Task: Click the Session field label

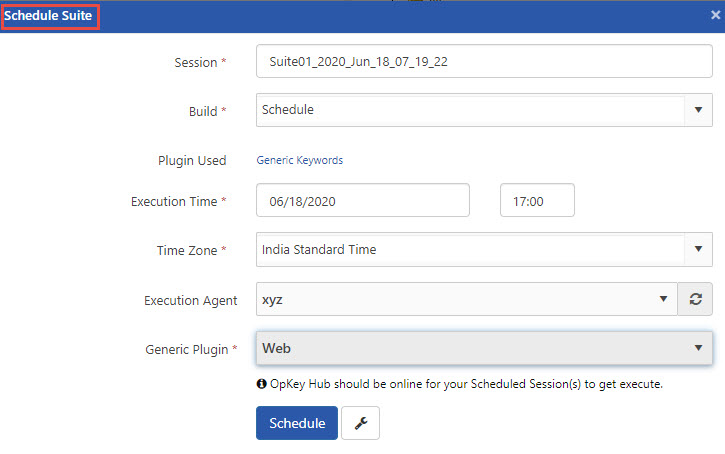Action: click(x=196, y=62)
